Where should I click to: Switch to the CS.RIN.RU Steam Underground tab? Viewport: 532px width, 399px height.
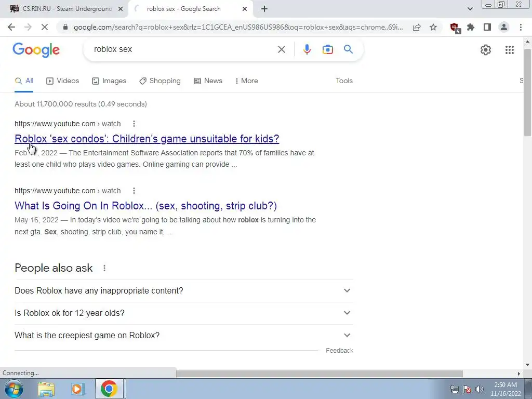pos(64,9)
